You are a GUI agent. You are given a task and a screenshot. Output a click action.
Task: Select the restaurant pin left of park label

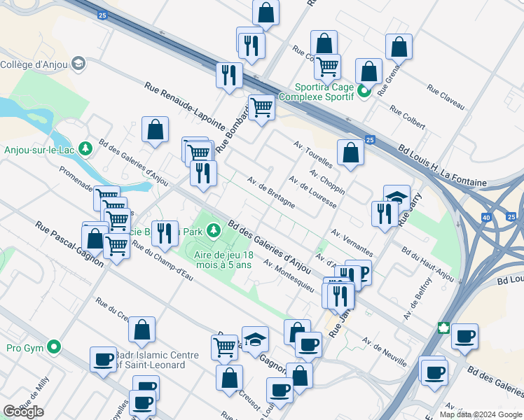click(x=165, y=236)
